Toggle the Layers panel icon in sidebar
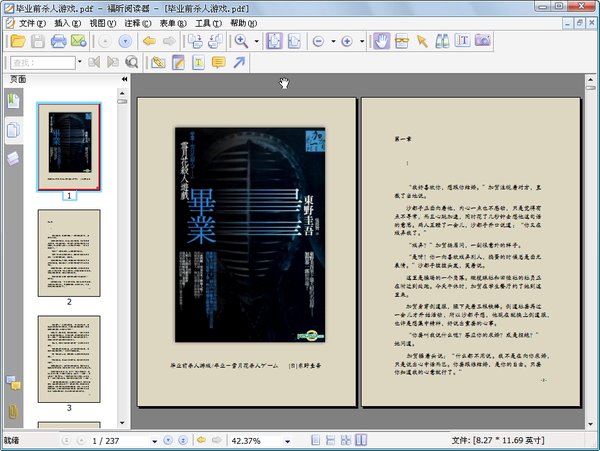The image size is (600, 451). (14, 158)
